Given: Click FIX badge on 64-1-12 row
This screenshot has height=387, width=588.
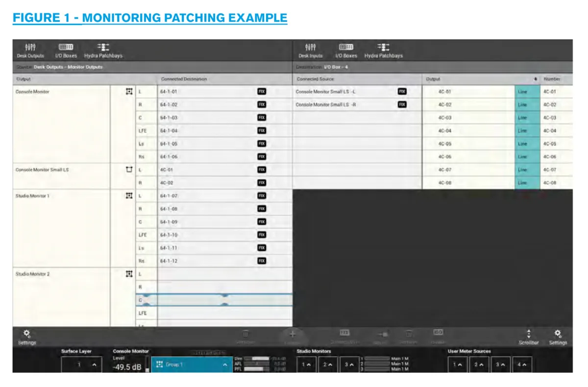Looking at the screenshot, I should point(262,261).
